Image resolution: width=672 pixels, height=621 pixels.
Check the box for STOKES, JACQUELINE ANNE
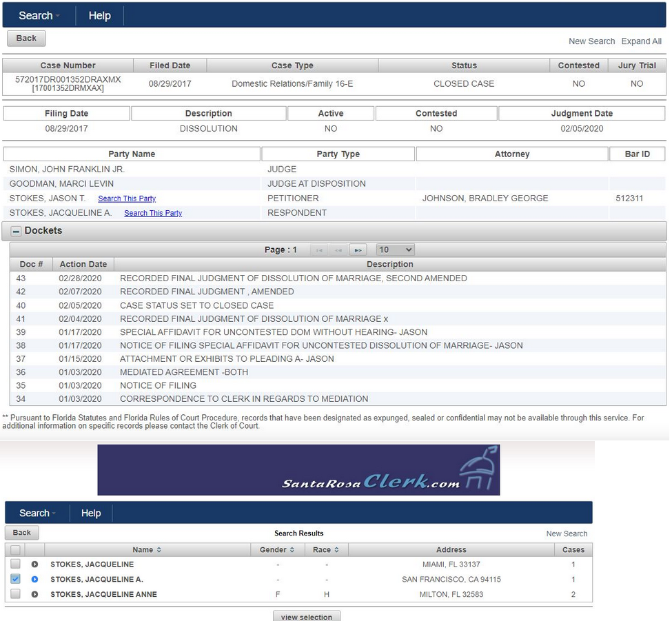pos(15,594)
